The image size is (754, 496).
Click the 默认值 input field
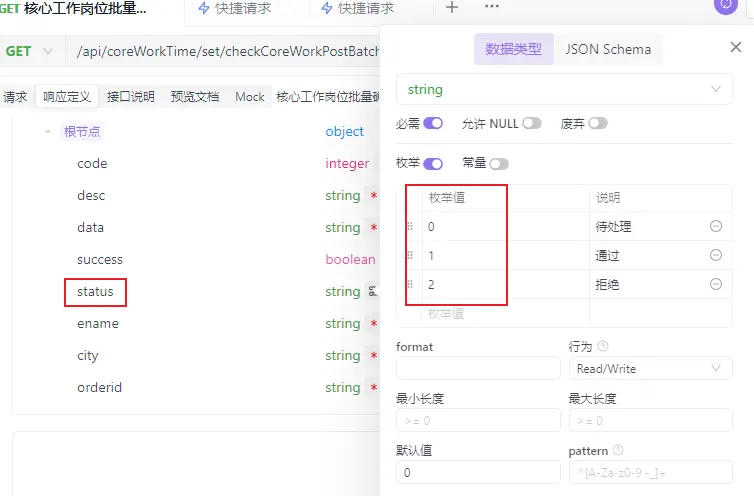pyautogui.click(x=478, y=472)
